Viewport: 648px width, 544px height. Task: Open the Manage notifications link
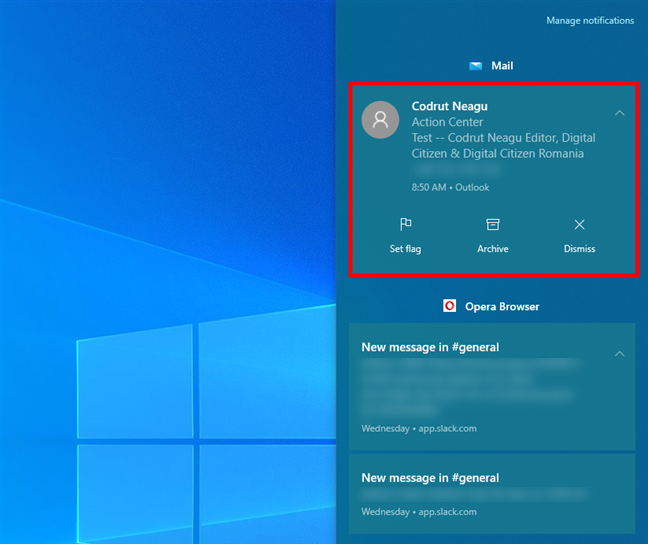590,21
